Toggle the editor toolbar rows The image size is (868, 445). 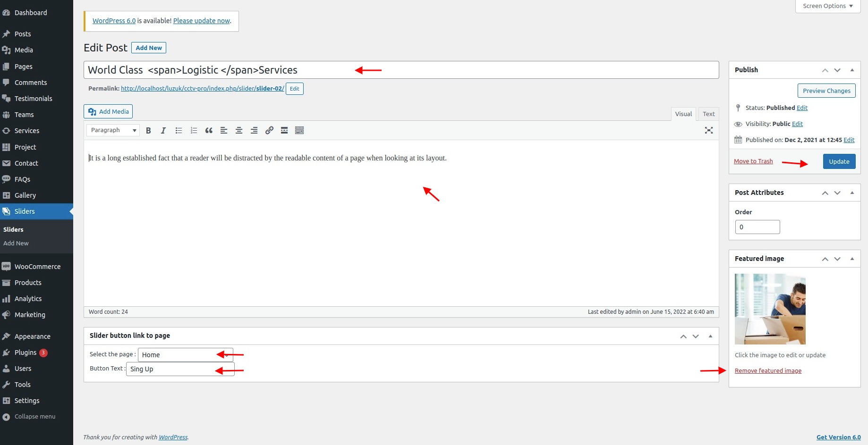tap(299, 131)
